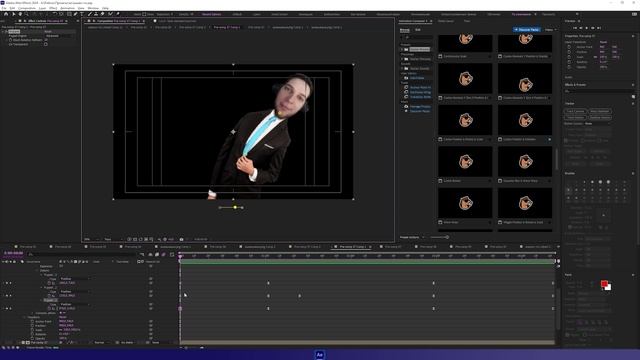Toggle Scale constrain proportions link in Properties

point(595,57)
